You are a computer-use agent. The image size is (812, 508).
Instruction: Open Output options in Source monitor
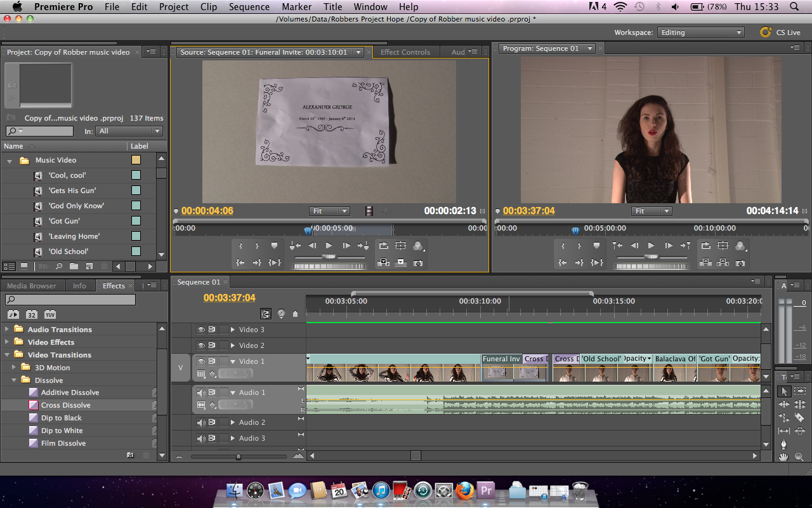(x=418, y=246)
